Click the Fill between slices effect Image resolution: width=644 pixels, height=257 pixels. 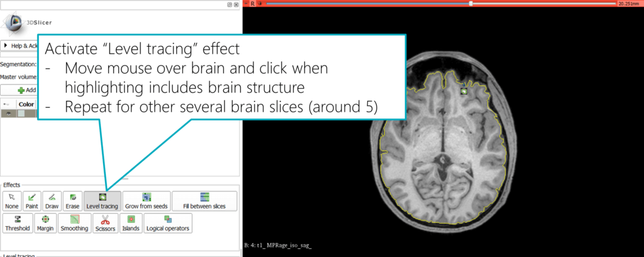[x=204, y=201]
